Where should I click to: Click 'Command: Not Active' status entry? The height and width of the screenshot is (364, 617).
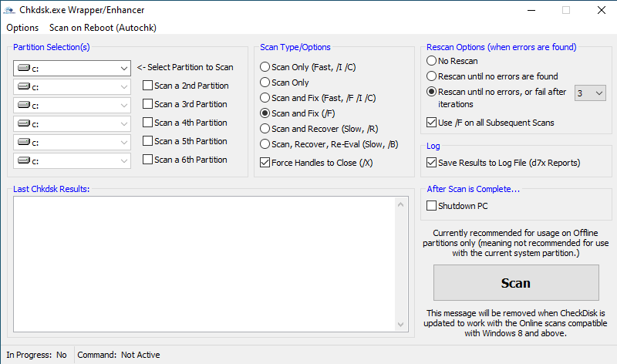point(119,355)
